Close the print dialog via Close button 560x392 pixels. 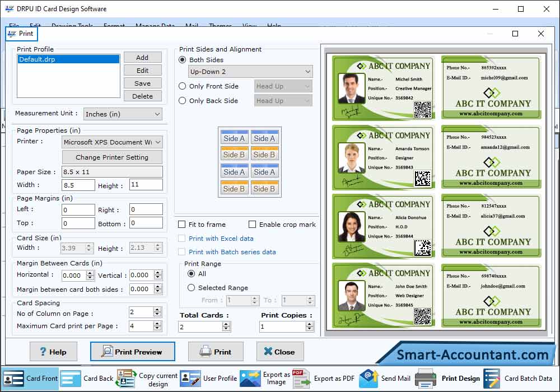pyautogui.click(x=280, y=352)
